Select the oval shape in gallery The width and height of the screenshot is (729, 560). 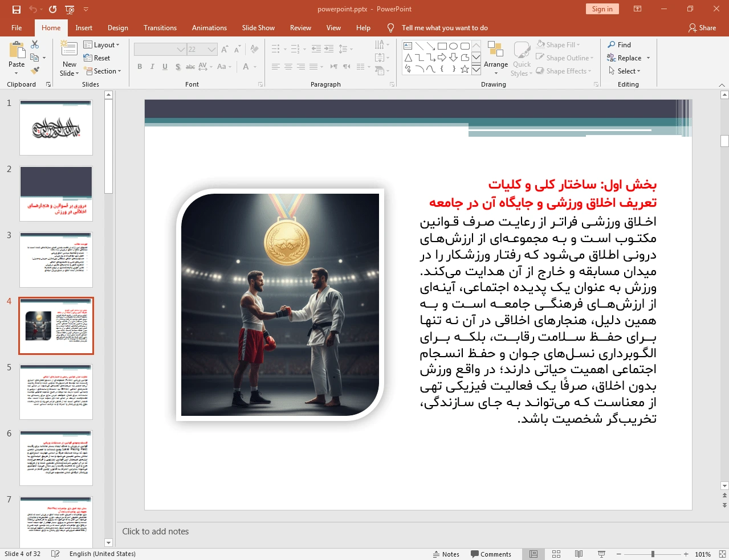(x=453, y=46)
